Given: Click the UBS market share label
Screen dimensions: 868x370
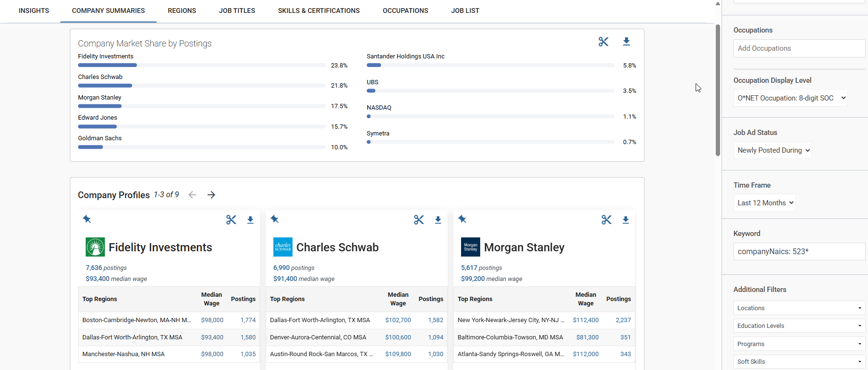Looking at the screenshot, I should pyautogui.click(x=372, y=82).
